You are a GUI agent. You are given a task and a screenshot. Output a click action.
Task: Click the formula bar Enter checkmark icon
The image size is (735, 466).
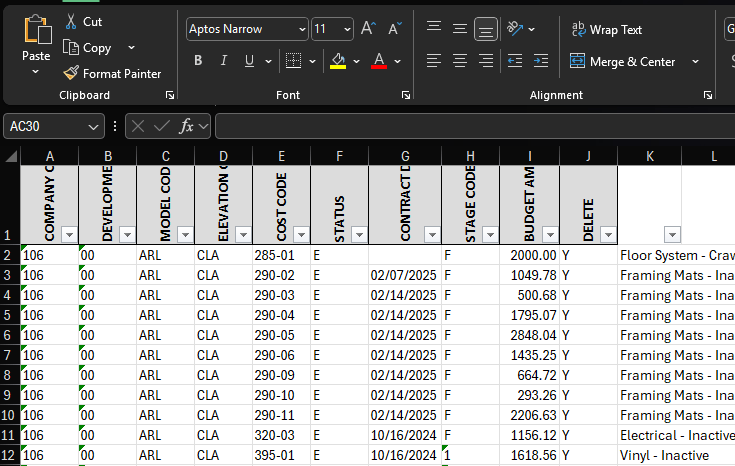pos(162,126)
